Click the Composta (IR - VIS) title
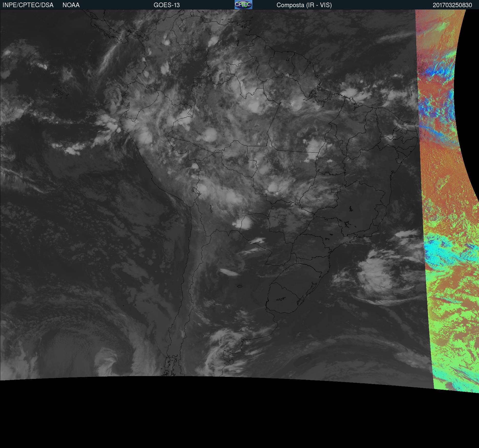 (x=304, y=5)
